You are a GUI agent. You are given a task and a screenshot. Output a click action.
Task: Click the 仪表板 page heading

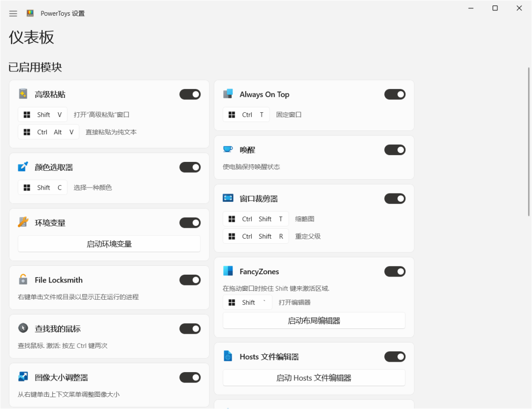[x=31, y=37]
